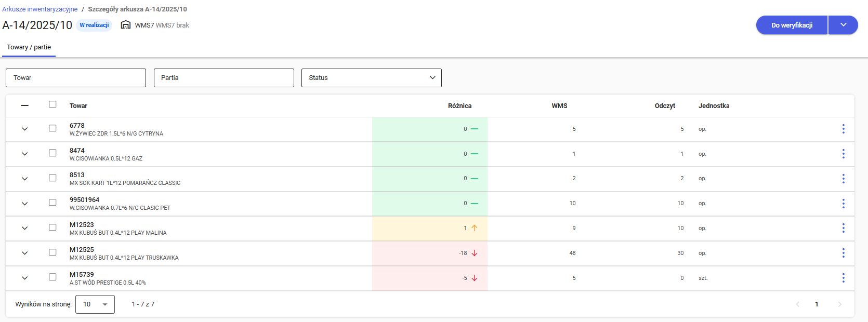Click the orange up arrow for M12523

click(x=474, y=228)
